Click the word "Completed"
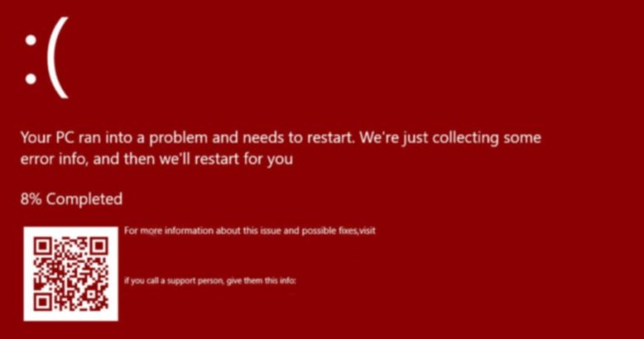Screen dimensions: 644x339 (84, 199)
